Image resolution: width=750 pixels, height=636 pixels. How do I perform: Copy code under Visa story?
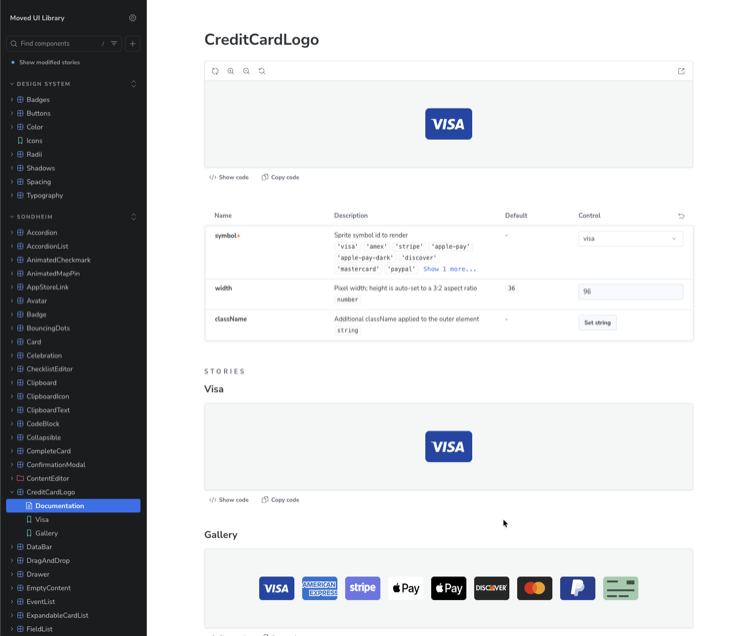pos(280,500)
